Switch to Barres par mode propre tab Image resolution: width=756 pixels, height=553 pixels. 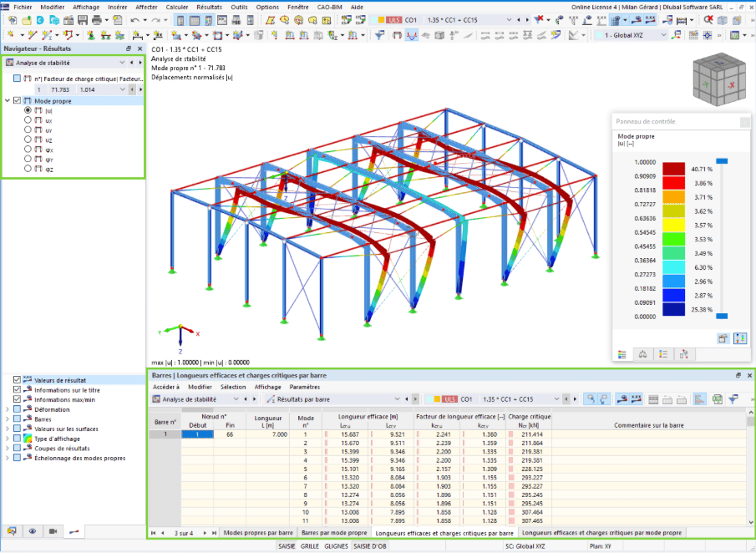pyautogui.click(x=333, y=532)
